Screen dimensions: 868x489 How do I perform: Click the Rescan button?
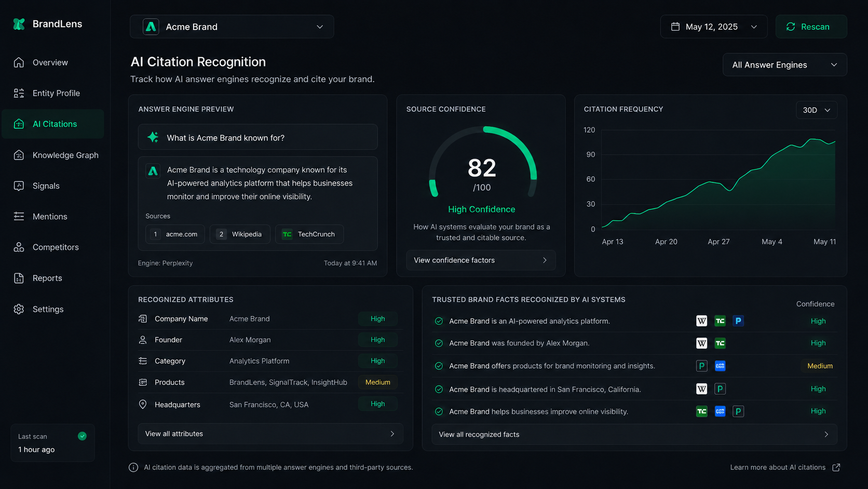point(811,27)
